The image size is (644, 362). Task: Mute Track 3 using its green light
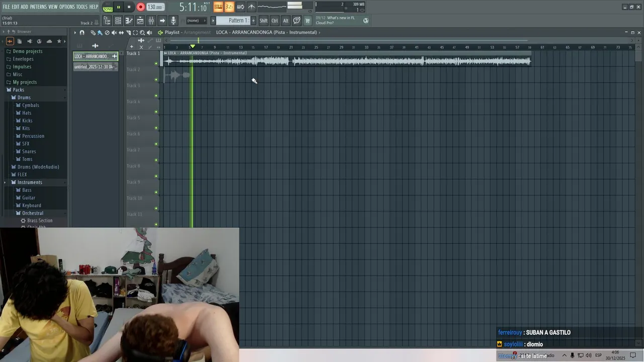(156, 96)
